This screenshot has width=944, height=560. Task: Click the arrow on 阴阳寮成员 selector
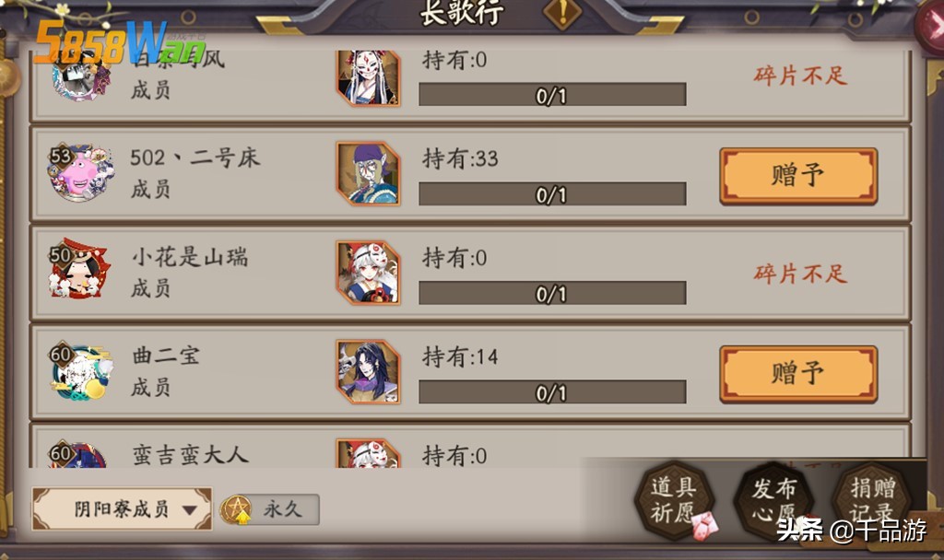coord(190,510)
